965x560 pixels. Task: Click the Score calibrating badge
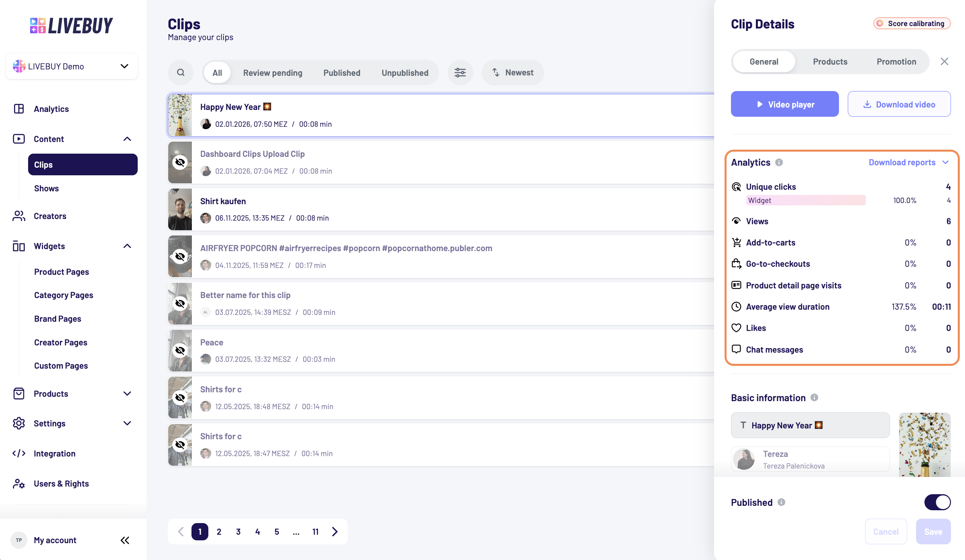click(x=912, y=23)
